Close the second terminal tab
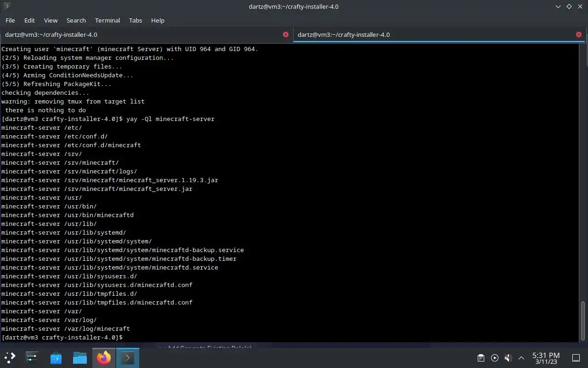This screenshot has height=368, width=588. click(x=579, y=34)
